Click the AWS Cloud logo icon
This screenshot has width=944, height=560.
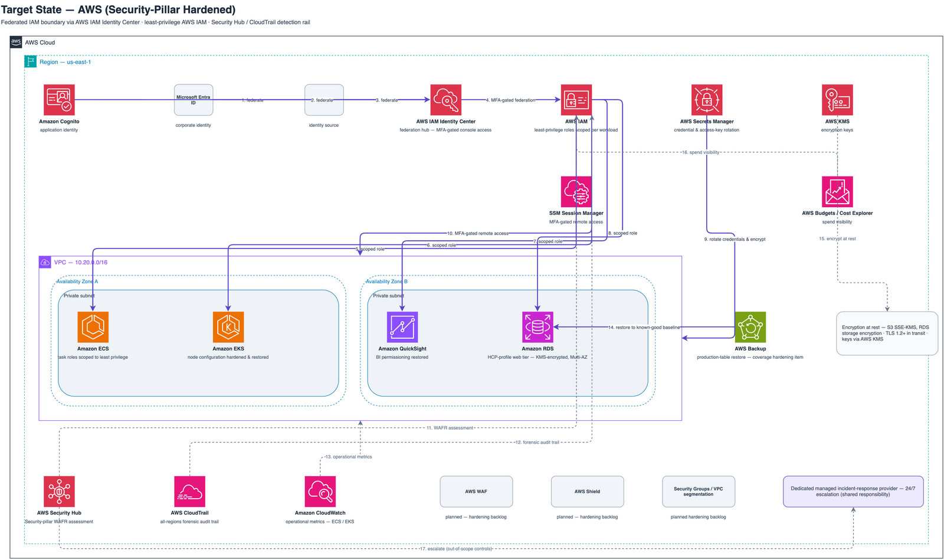point(16,42)
